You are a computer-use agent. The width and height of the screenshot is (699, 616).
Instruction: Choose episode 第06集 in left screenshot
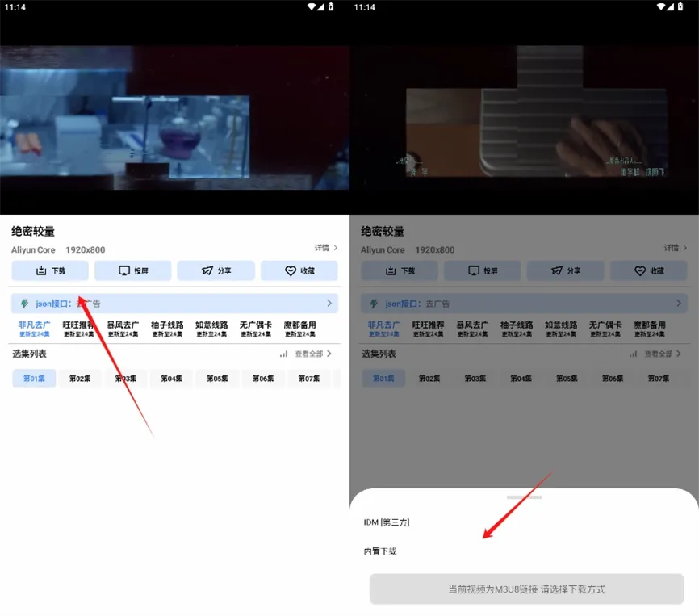click(x=263, y=379)
